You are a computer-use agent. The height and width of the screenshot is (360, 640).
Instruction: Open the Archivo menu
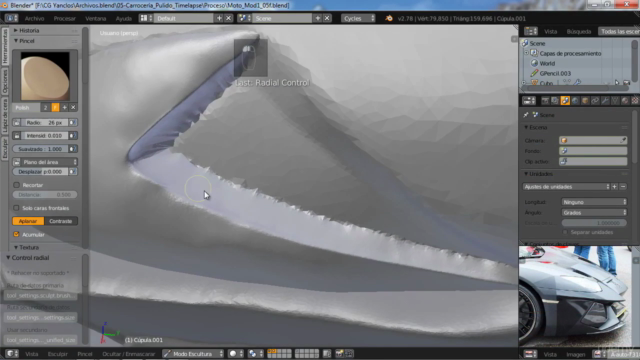click(x=34, y=18)
